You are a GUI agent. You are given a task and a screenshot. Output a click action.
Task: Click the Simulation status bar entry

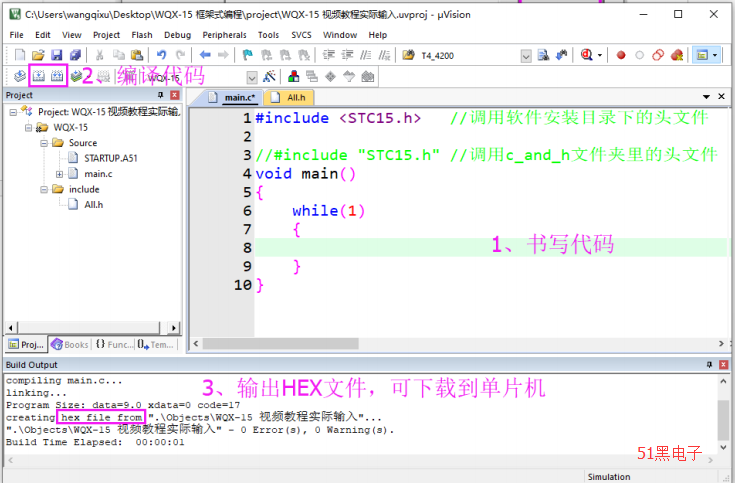point(609,477)
